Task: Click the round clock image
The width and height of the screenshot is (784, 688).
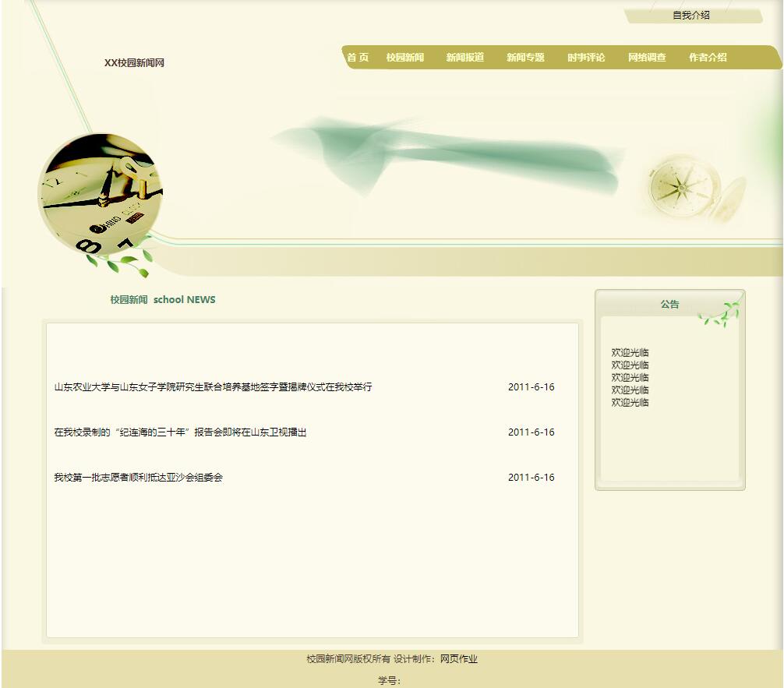Action: coord(99,192)
